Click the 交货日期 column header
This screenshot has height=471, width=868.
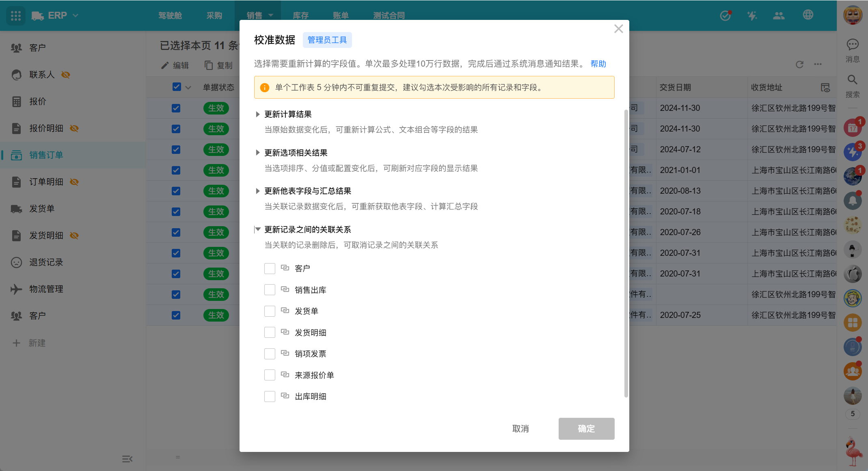(x=702, y=87)
